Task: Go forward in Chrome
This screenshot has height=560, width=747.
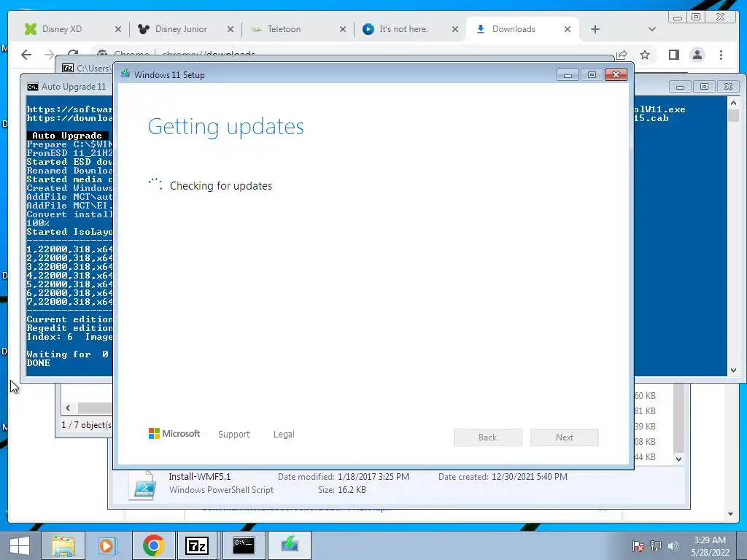Action: click(49, 55)
